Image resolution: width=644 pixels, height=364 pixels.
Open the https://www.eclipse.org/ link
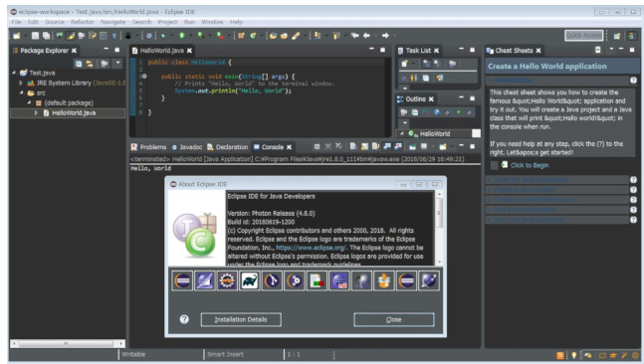pos(312,248)
